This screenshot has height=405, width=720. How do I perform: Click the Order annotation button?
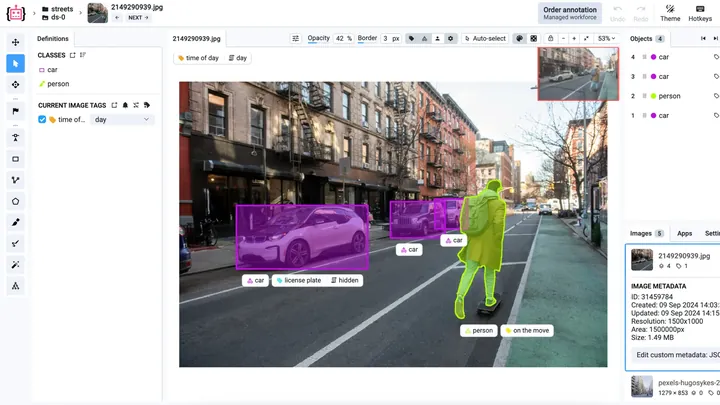[570, 13]
